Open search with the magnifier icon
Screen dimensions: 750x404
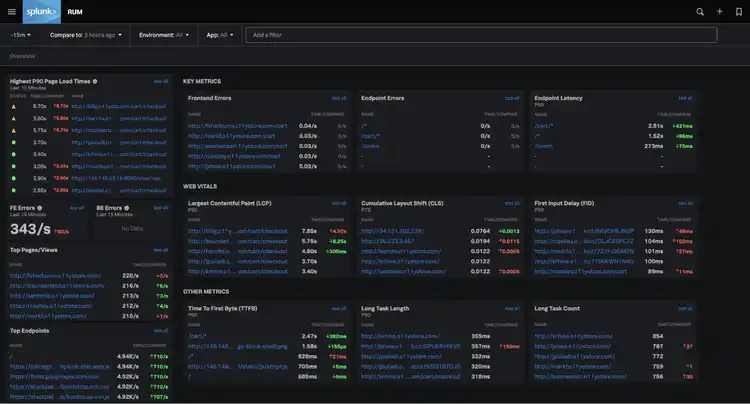pyautogui.click(x=700, y=12)
